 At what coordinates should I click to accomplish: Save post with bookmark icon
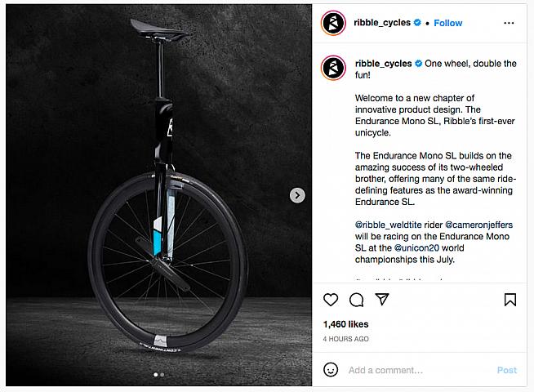click(510, 300)
